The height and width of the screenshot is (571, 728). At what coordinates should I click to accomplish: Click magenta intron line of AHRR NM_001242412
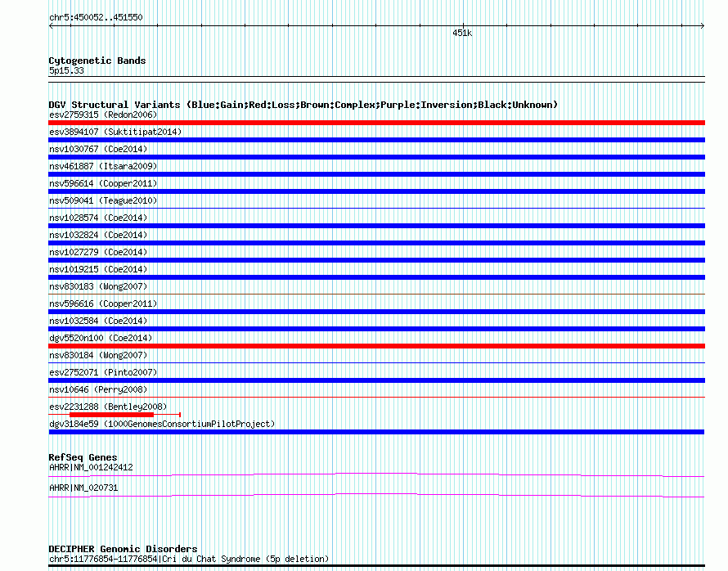coord(376,474)
